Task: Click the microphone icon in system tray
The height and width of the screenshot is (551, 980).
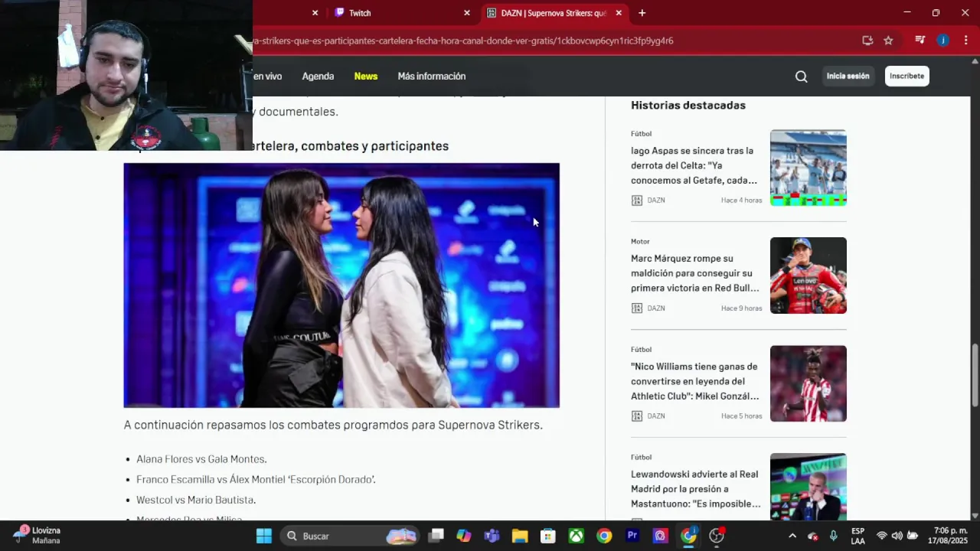Action: [x=834, y=536]
